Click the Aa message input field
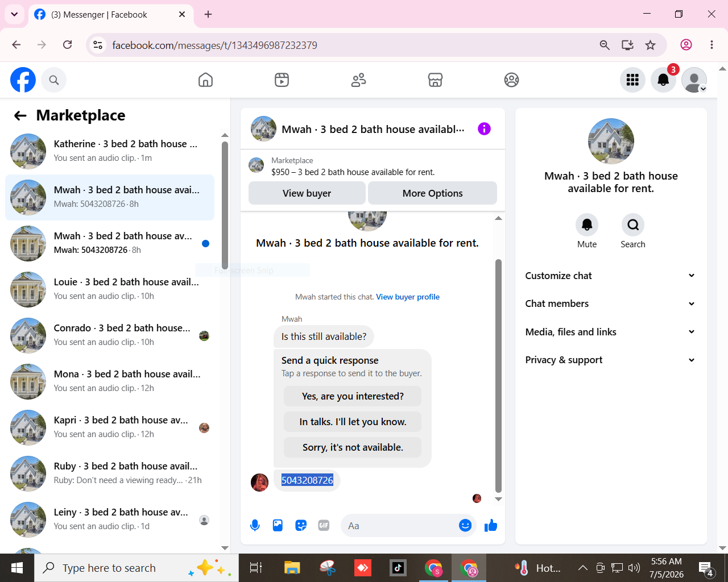This screenshot has height=582, width=728. pyautogui.click(x=409, y=526)
